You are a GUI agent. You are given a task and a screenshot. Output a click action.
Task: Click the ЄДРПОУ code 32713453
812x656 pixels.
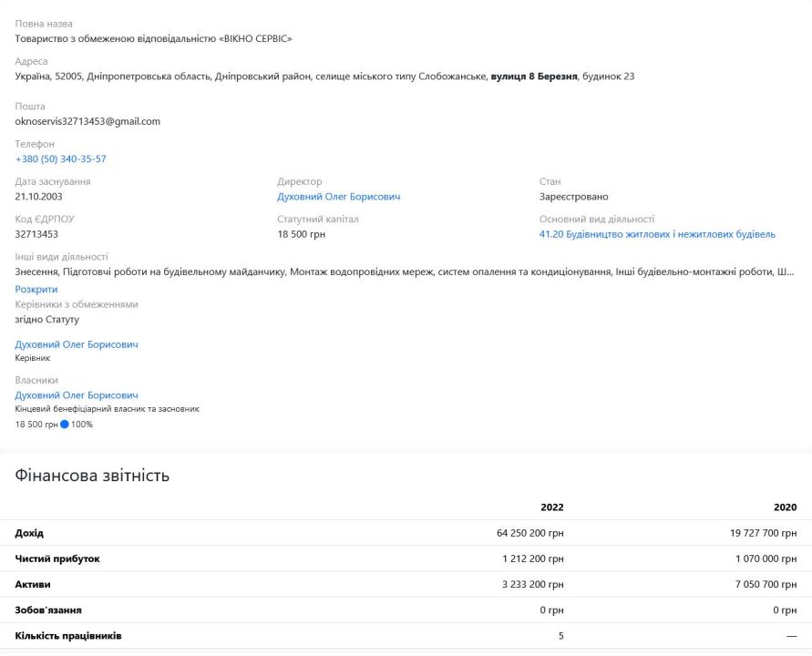(37, 234)
